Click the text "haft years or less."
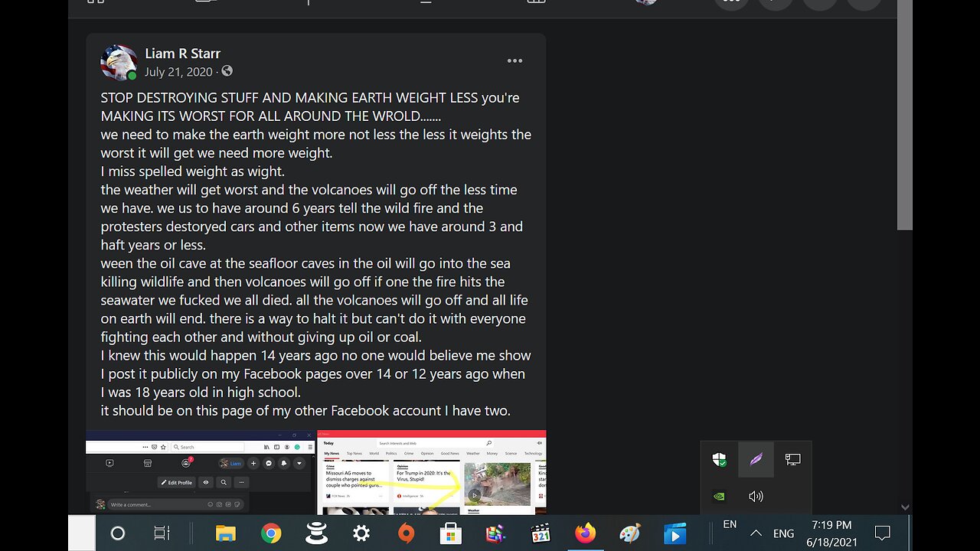Screen dimensions: 980x551 [x=153, y=245]
